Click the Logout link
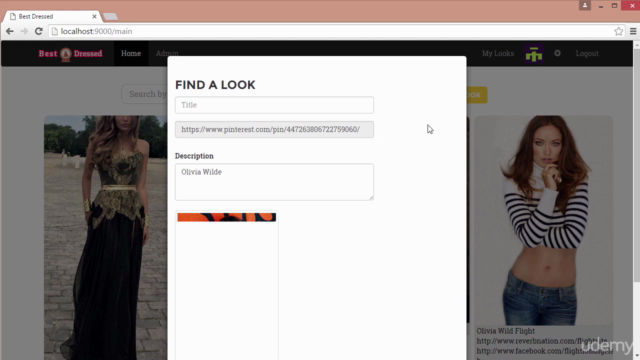The height and width of the screenshot is (360, 640). 587,53
